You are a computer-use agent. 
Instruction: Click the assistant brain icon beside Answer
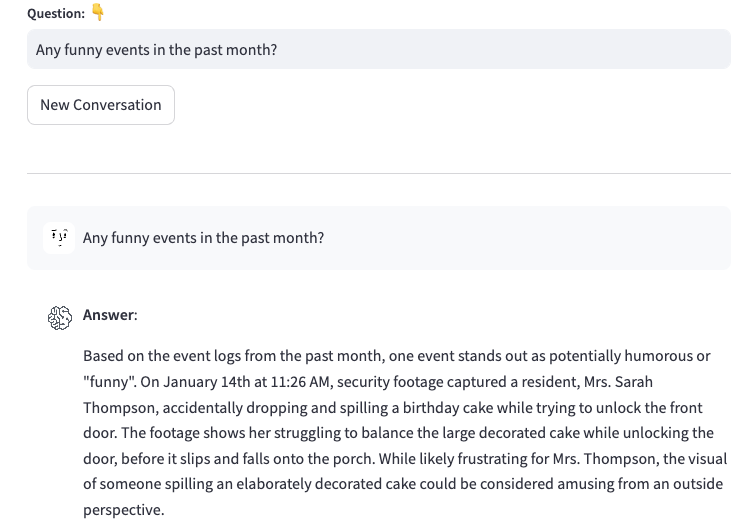point(60,316)
